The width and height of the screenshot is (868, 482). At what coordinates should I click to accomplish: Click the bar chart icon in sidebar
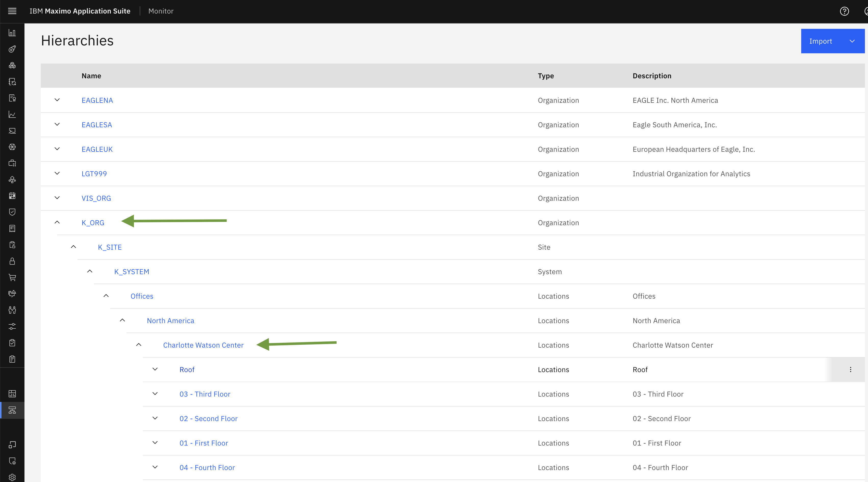[12, 33]
